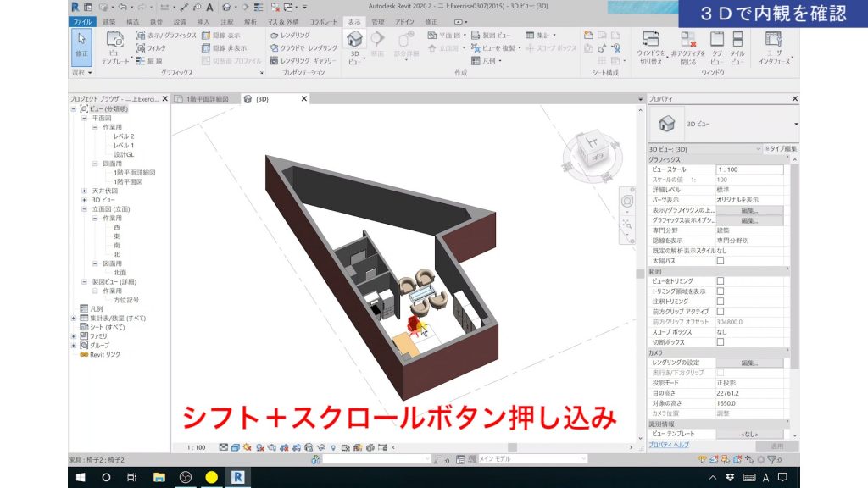Open the View Template dropdown showing <なし>

coord(748,434)
